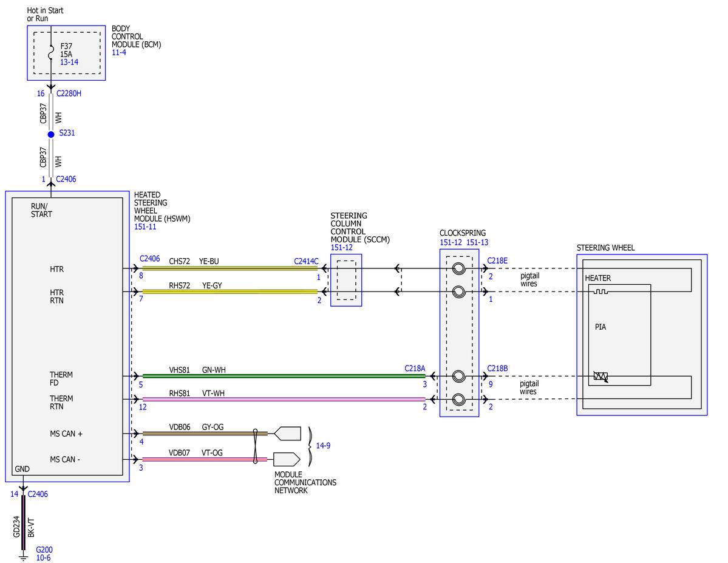The width and height of the screenshot is (728, 563).
Task: Select the clockspring coil on the VHS81 line
Action: coord(458,376)
